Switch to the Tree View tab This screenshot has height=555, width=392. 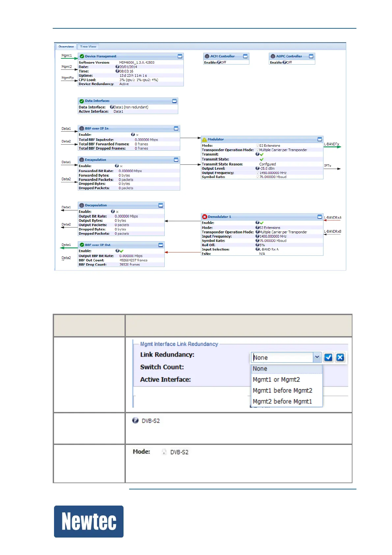tap(88, 46)
